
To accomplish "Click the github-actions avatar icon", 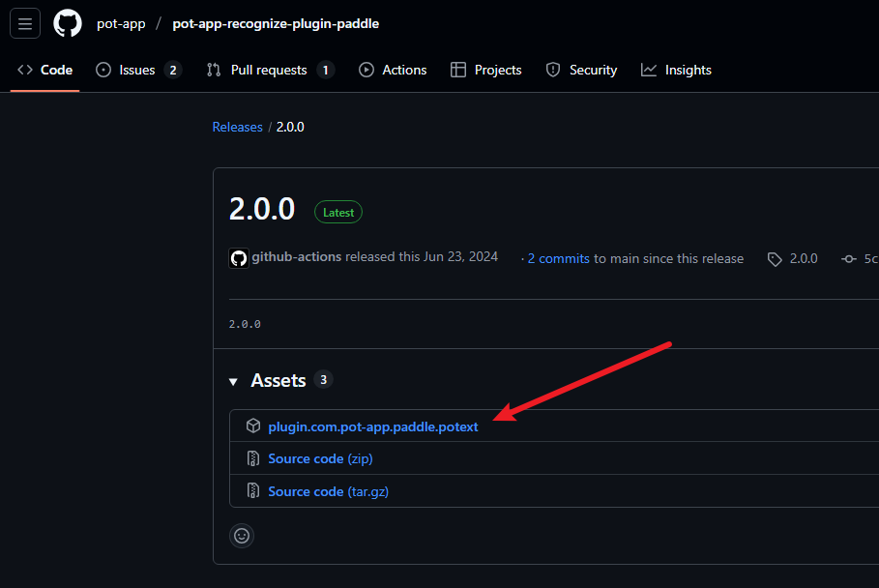I will coord(238,258).
